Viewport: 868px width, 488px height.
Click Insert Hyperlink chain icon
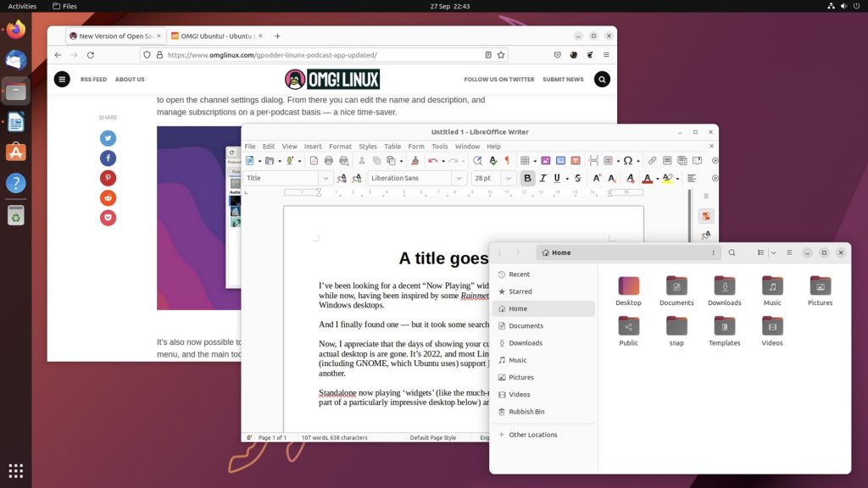pos(652,161)
